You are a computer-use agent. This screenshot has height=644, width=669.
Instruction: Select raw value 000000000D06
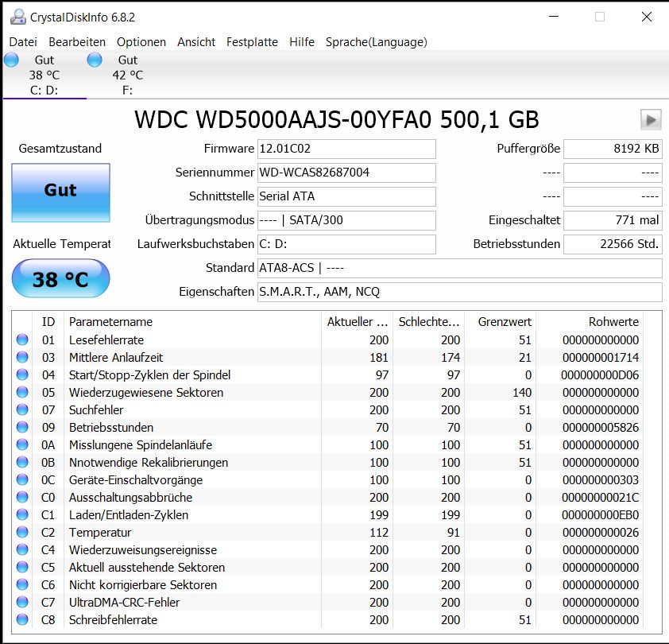point(600,375)
